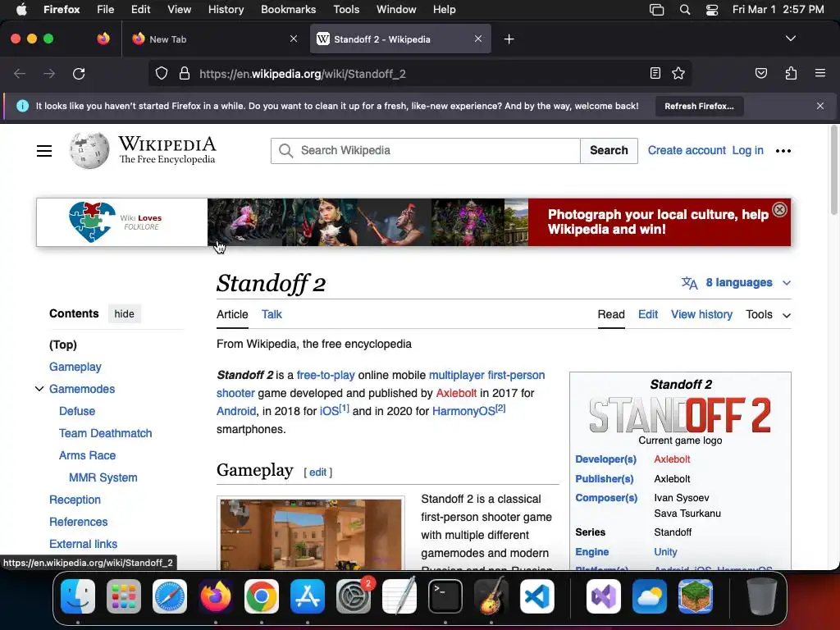The height and width of the screenshot is (630, 840).
Task: Open Visual Studio Code in dock
Action: click(x=536, y=596)
